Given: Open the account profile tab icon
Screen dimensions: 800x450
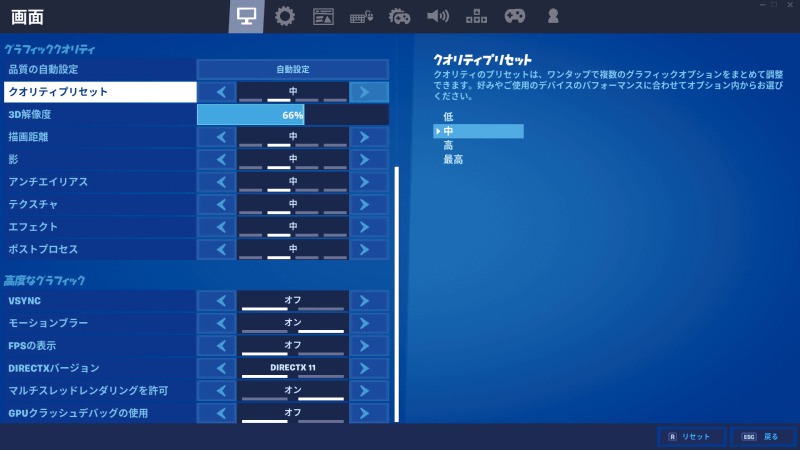Looking at the screenshot, I should click(553, 16).
